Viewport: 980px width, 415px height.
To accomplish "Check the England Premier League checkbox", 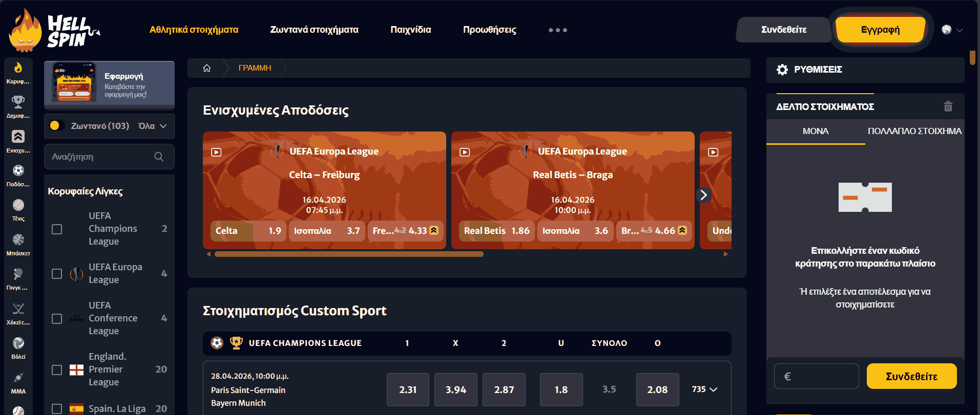I will (x=57, y=369).
